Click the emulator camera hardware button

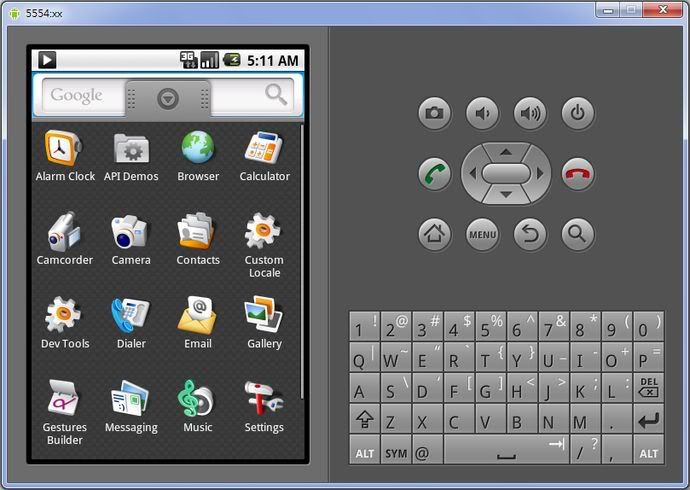(434, 113)
